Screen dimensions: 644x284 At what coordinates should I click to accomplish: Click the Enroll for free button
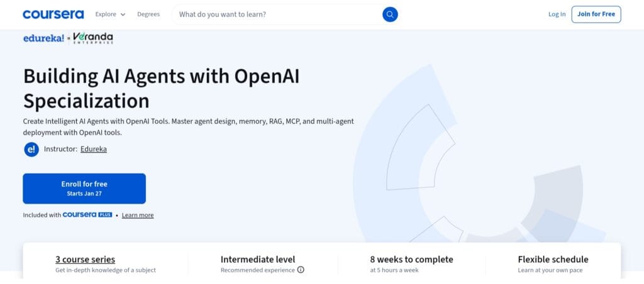point(84,188)
